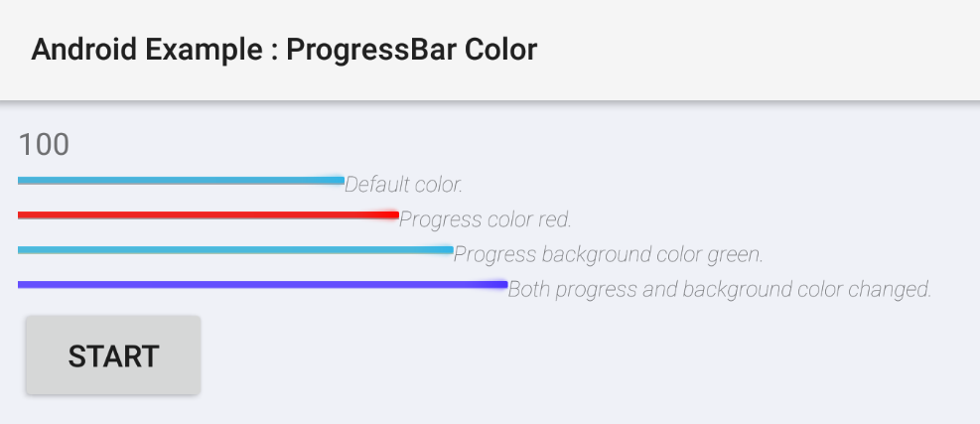Click the word 'Android' in the title bar
Image resolution: width=980 pixels, height=424 pixels.
83,50
